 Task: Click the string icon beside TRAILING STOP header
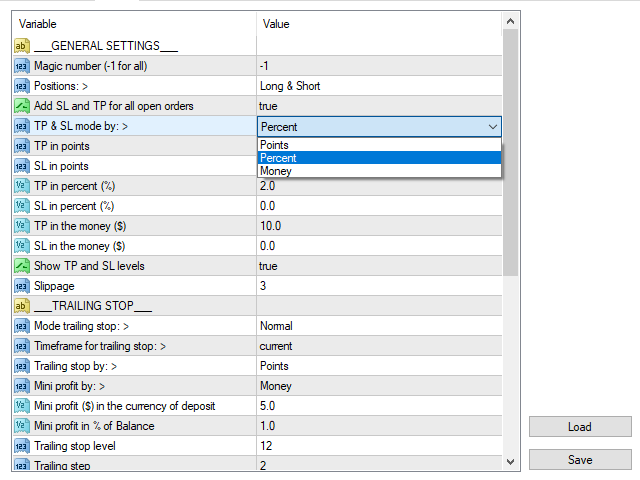22,306
